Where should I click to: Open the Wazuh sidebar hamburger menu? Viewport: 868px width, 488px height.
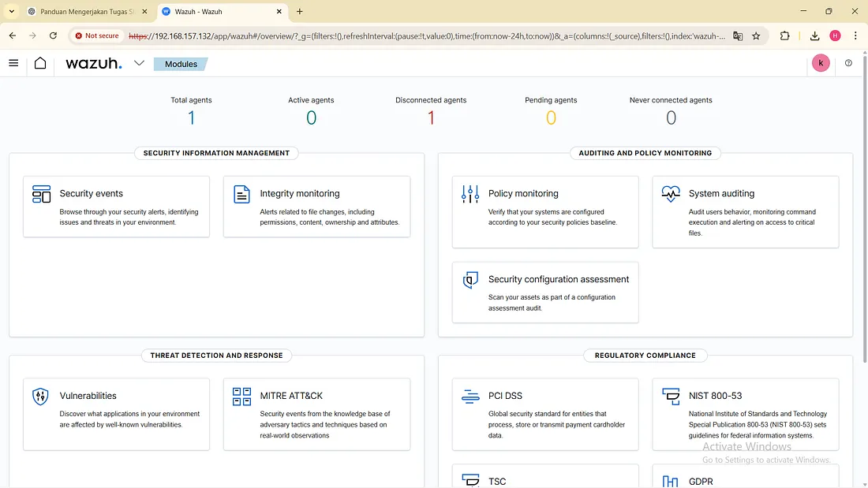click(13, 63)
